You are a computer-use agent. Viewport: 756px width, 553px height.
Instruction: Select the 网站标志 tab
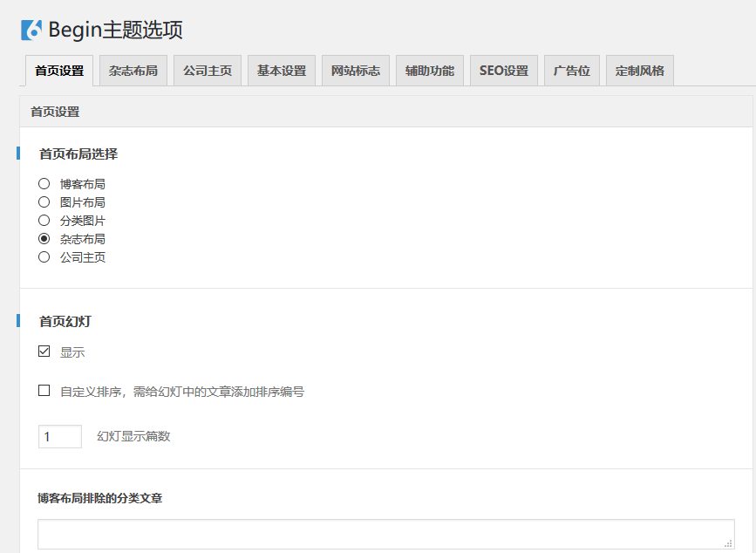355,71
